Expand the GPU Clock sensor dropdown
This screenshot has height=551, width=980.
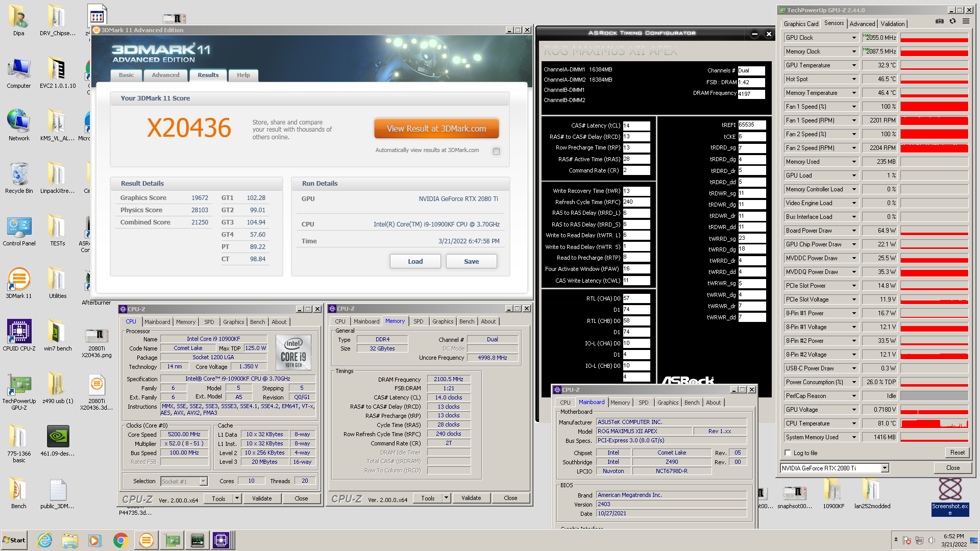click(x=854, y=38)
